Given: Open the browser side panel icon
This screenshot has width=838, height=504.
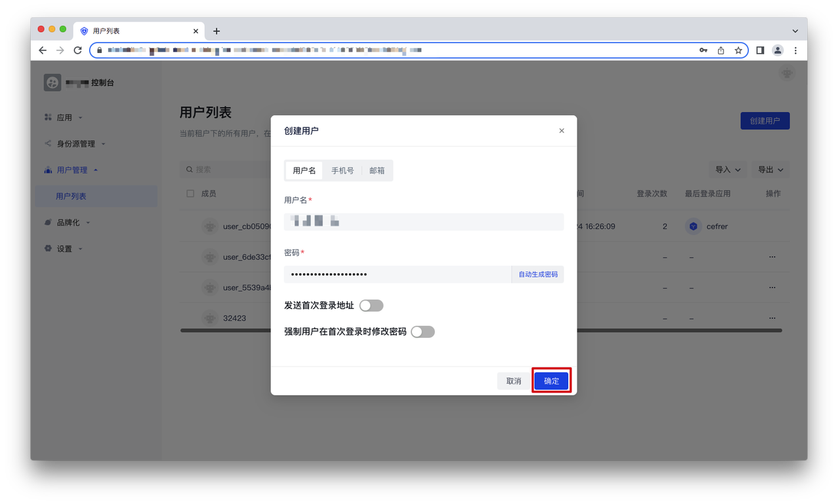Looking at the screenshot, I should click(x=760, y=50).
